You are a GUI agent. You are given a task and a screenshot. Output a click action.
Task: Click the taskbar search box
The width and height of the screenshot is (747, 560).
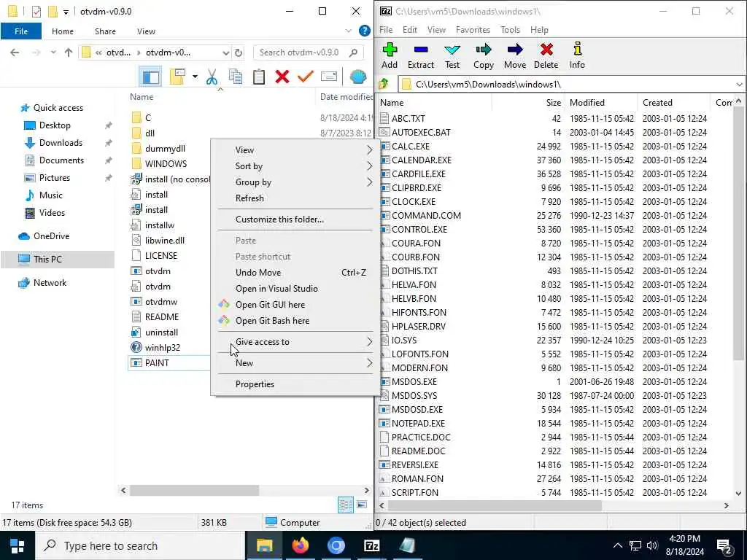(x=140, y=545)
